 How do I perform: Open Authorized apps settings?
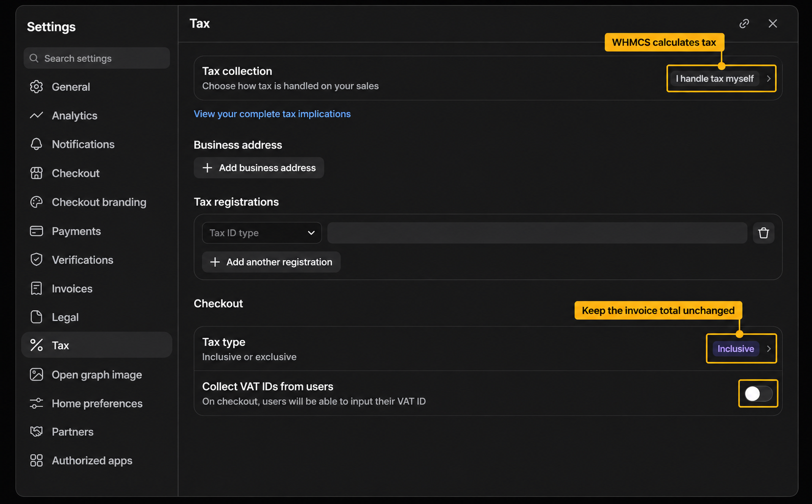pyautogui.click(x=97, y=461)
